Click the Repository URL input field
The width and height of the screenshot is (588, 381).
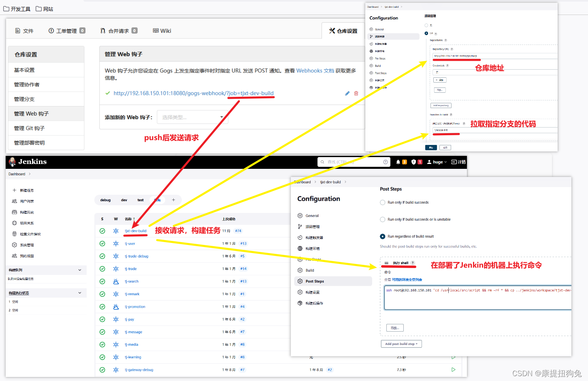click(x=495, y=56)
